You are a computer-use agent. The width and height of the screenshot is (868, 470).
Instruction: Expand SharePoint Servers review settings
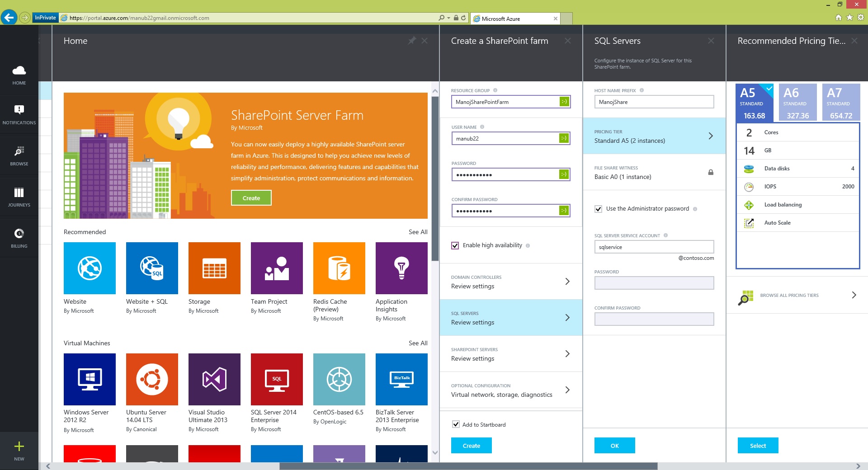coord(511,354)
